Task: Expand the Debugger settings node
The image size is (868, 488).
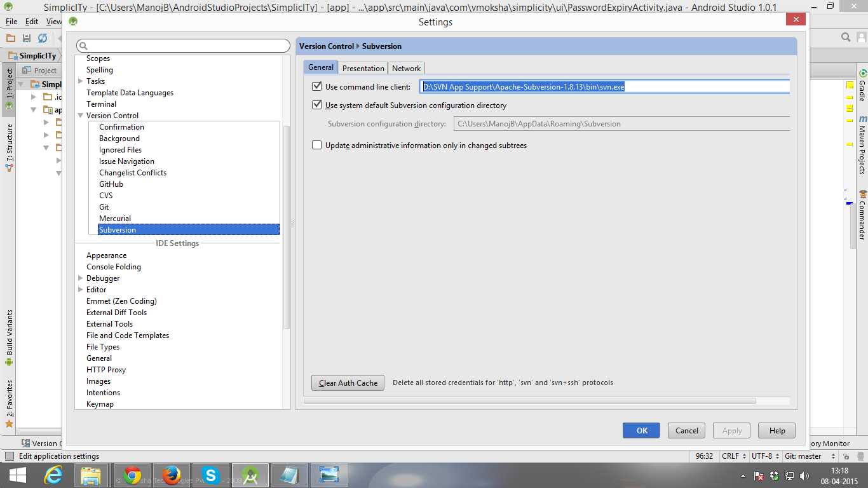Action: point(81,278)
